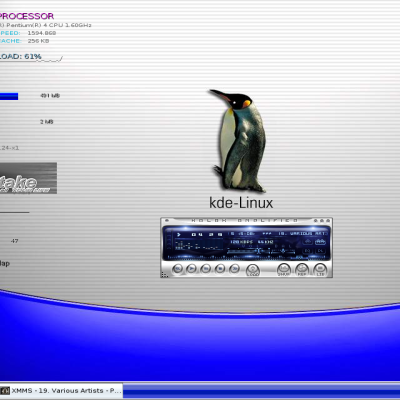
Task: Click the Pentium 4 CPU 1.60GHz text
Action: (x=45, y=25)
